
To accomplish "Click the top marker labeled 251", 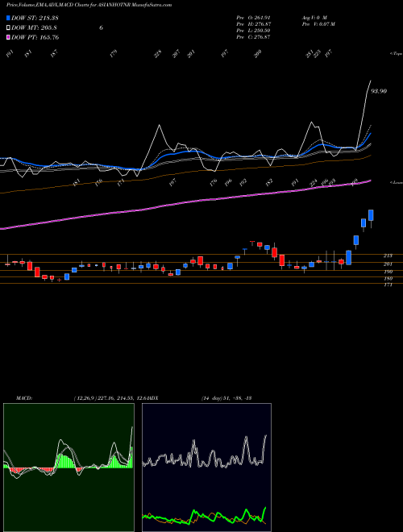I will (310, 54).
